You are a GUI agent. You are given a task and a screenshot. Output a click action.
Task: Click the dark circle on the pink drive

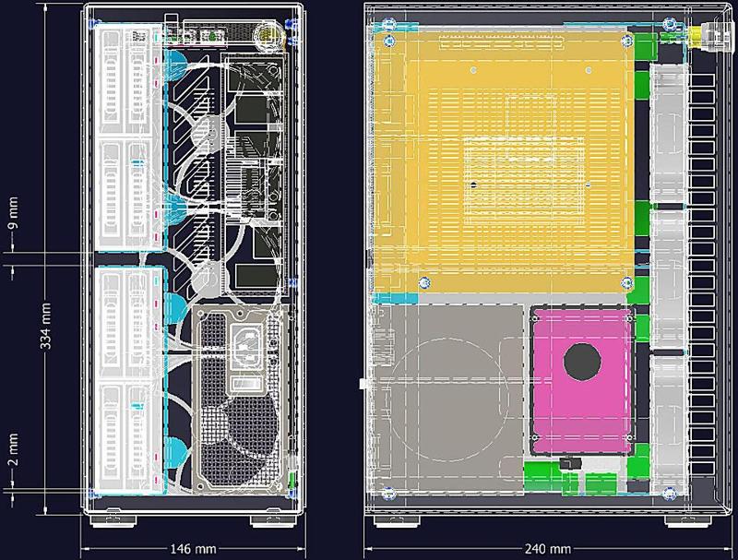582,362
